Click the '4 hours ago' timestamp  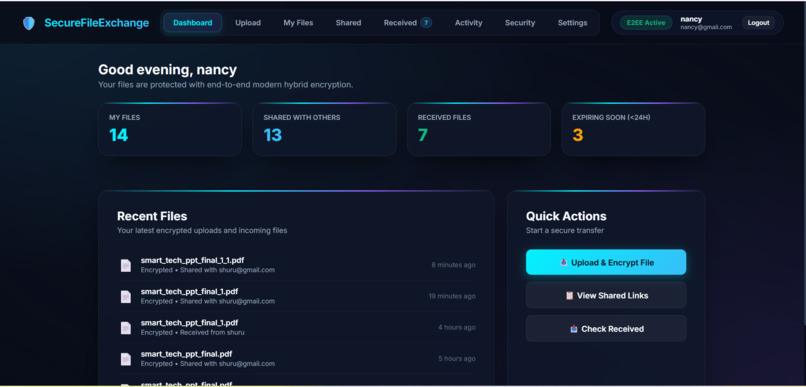(457, 327)
